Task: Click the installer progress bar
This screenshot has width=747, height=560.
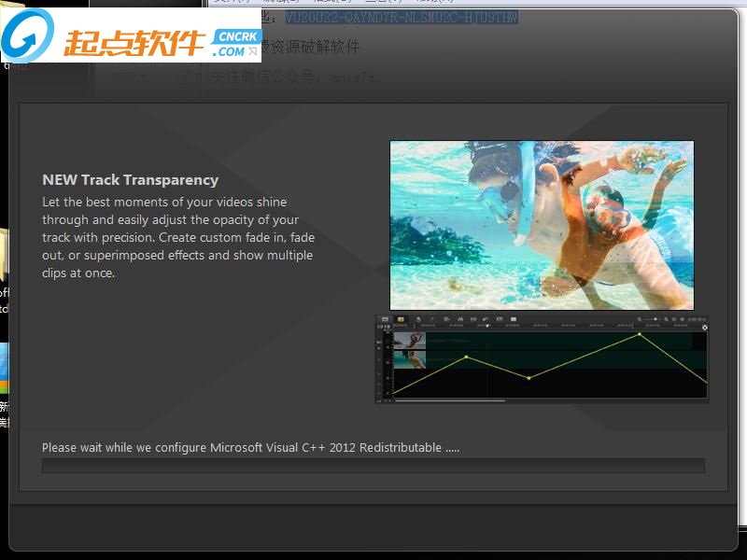Action: pos(373,466)
